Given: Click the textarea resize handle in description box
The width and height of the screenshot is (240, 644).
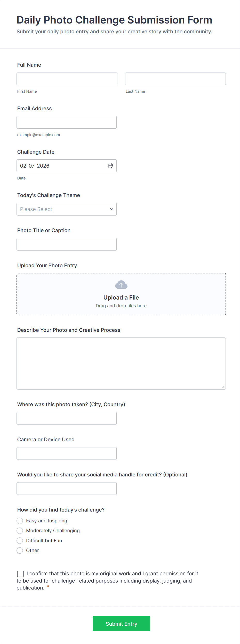Looking at the screenshot, I should tap(223, 387).
